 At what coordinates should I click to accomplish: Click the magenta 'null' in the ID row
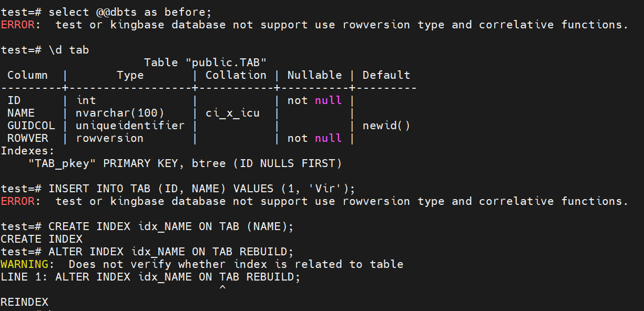tap(329, 100)
